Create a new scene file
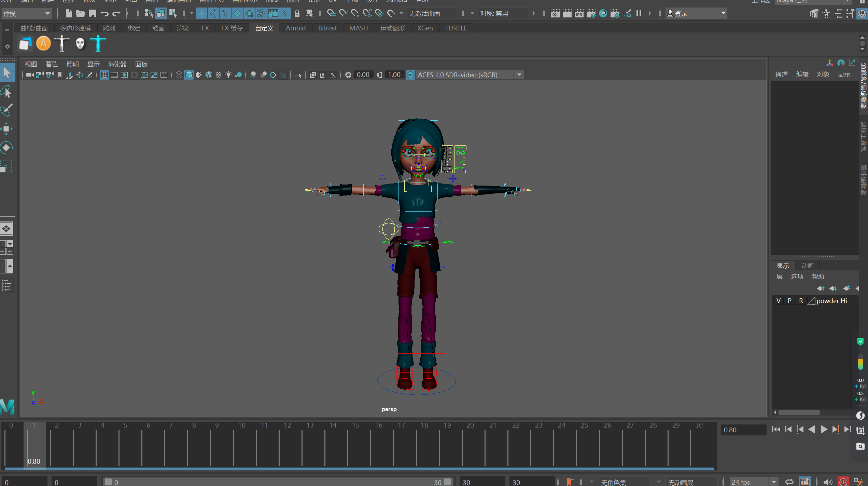The height and width of the screenshot is (486, 868). 69,14
